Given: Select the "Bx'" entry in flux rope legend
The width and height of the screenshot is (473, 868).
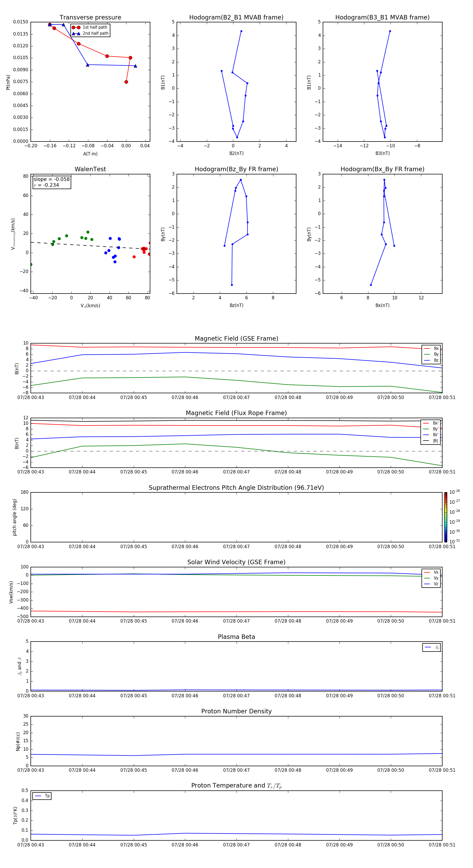Looking at the screenshot, I should pos(431,423).
